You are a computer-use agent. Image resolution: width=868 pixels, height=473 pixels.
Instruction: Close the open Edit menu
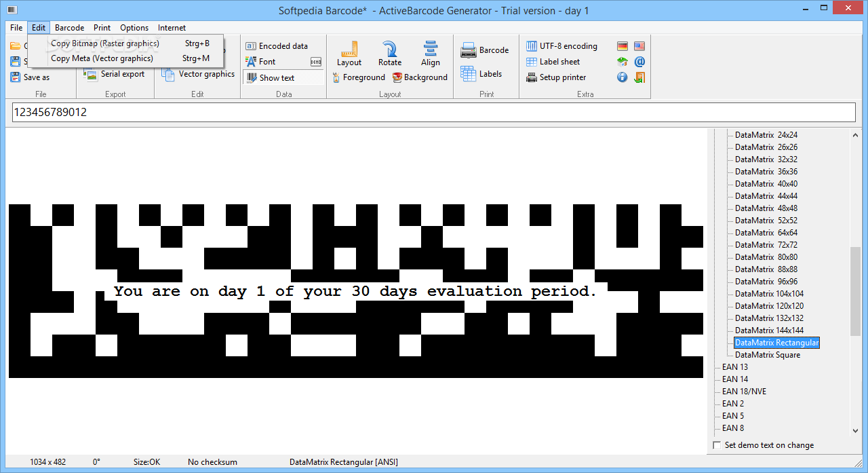(39, 28)
